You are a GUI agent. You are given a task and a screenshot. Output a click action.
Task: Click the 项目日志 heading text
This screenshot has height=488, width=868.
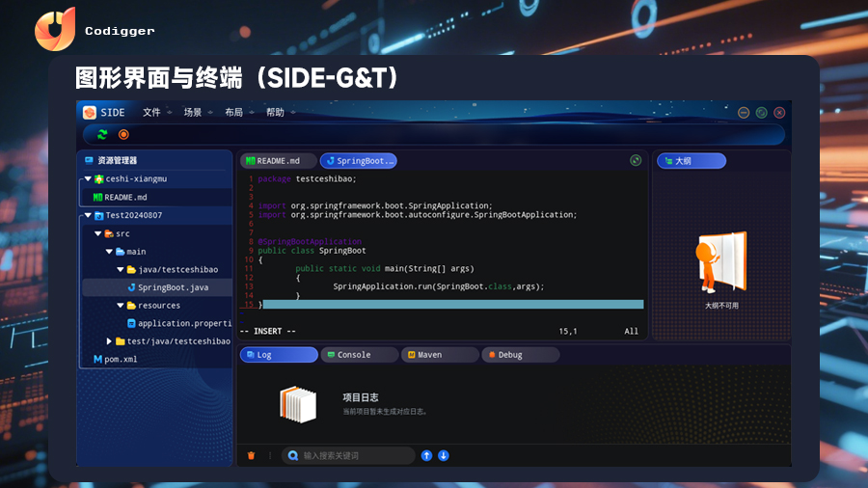(x=361, y=397)
